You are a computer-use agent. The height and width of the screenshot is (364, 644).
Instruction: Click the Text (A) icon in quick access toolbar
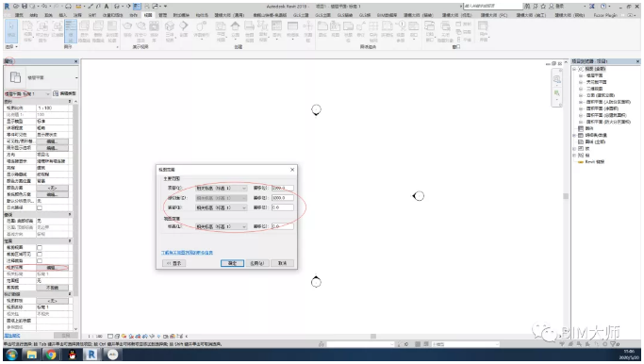click(x=107, y=7)
